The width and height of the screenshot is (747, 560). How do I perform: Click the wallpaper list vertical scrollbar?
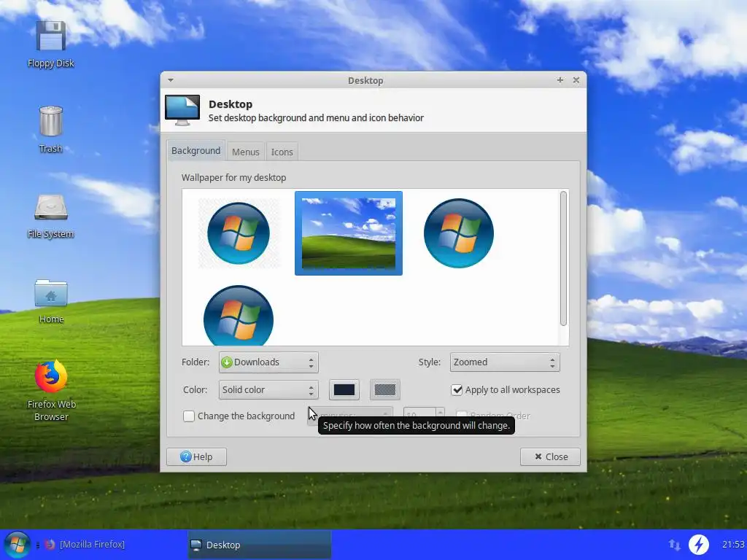[564, 259]
